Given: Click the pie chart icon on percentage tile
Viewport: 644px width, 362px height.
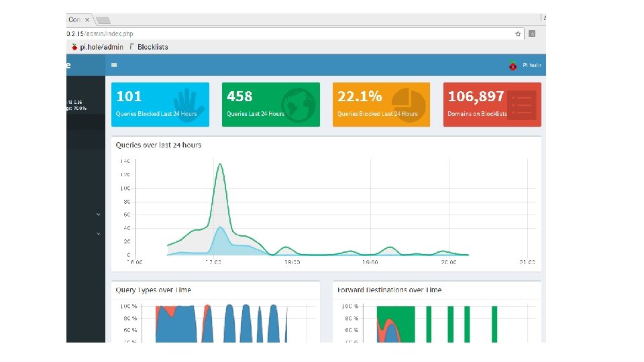Looking at the screenshot, I should (x=409, y=105).
